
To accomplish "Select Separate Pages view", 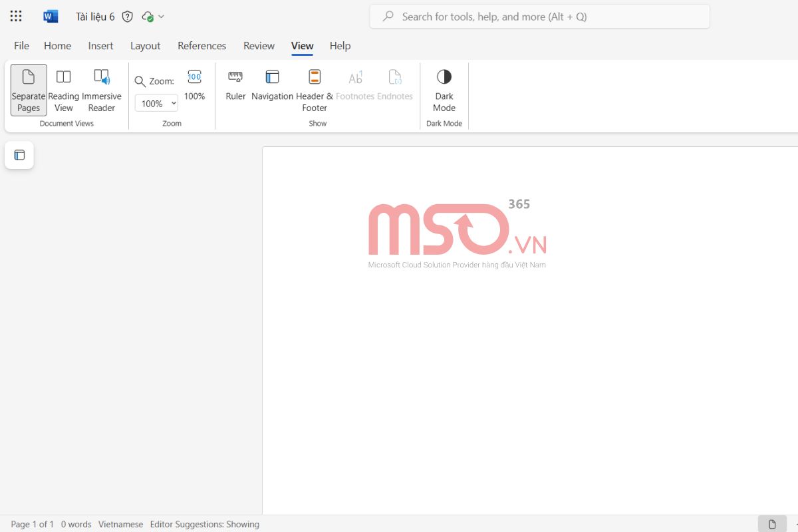I will [x=29, y=90].
